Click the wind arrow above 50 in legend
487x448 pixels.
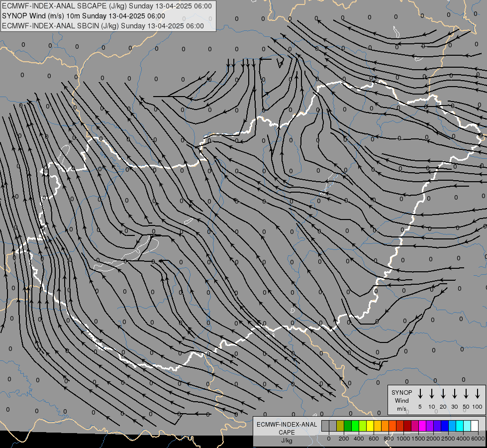pos(466,394)
